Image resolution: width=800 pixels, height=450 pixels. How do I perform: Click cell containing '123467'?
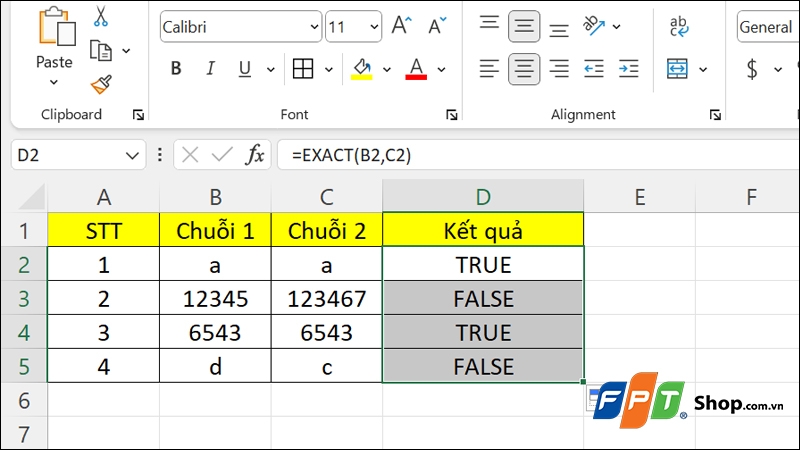pyautogui.click(x=327, y=299)
